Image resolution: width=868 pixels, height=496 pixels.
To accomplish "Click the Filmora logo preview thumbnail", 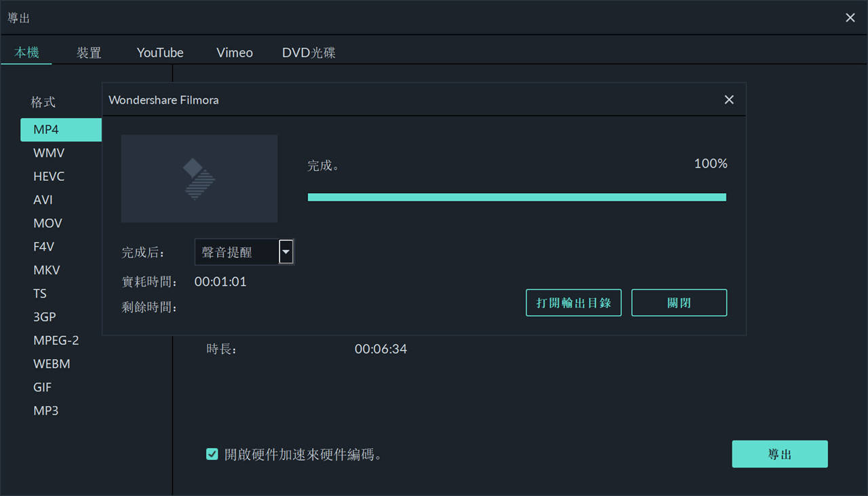I will point(199,178).
